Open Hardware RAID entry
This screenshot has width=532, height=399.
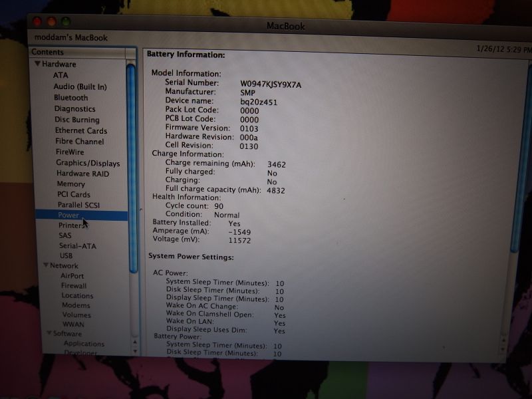coord(82,174)
